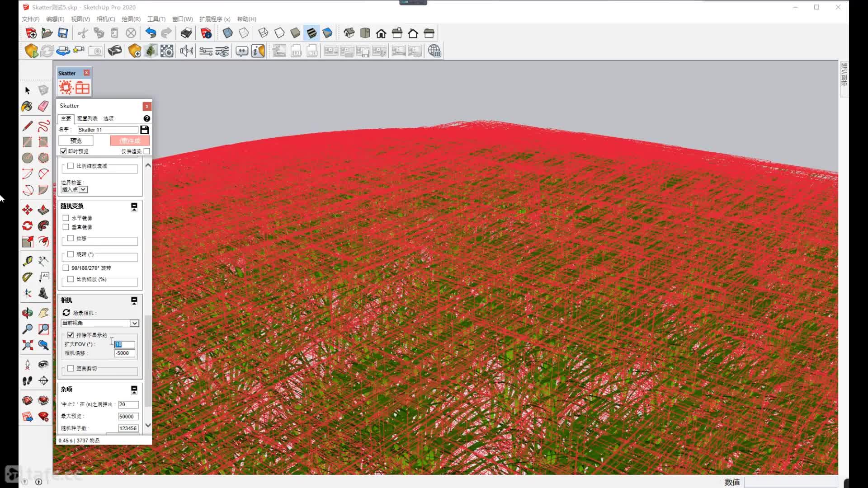Enable the 仅供渲染 render-only checkbox
The width and height of the screenshot is (868, 488).
[x=146, y=151]
